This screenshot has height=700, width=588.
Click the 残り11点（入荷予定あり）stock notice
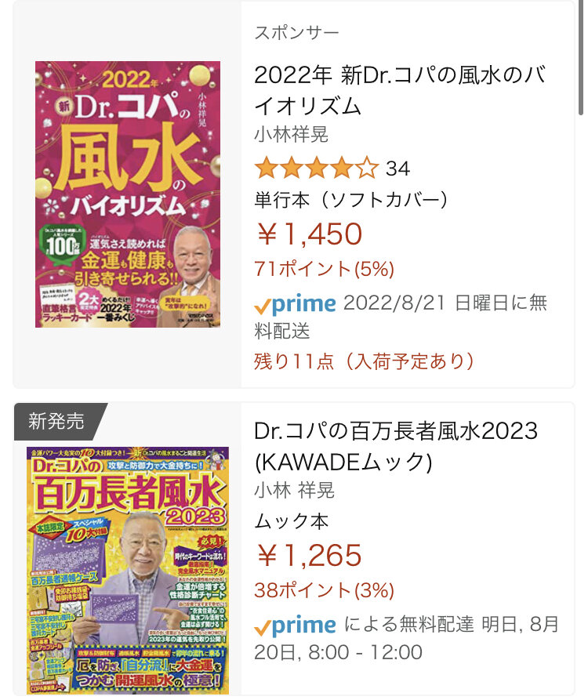point(365,361)
